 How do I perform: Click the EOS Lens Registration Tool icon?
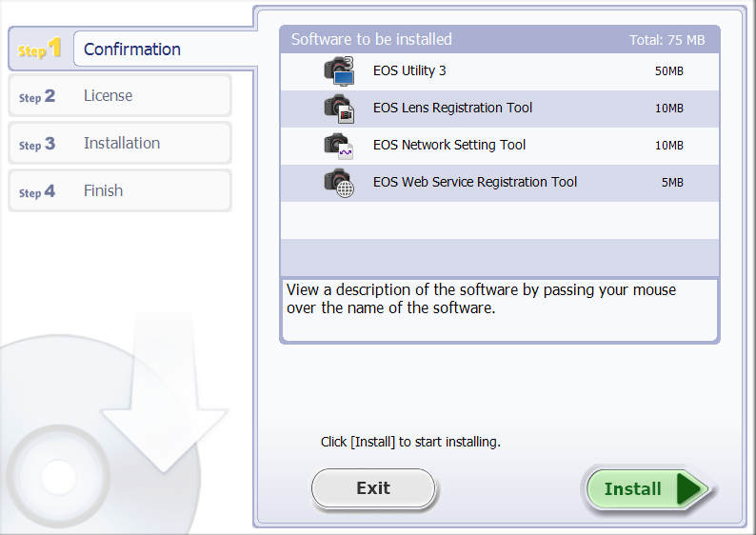[x=339, y=109]
